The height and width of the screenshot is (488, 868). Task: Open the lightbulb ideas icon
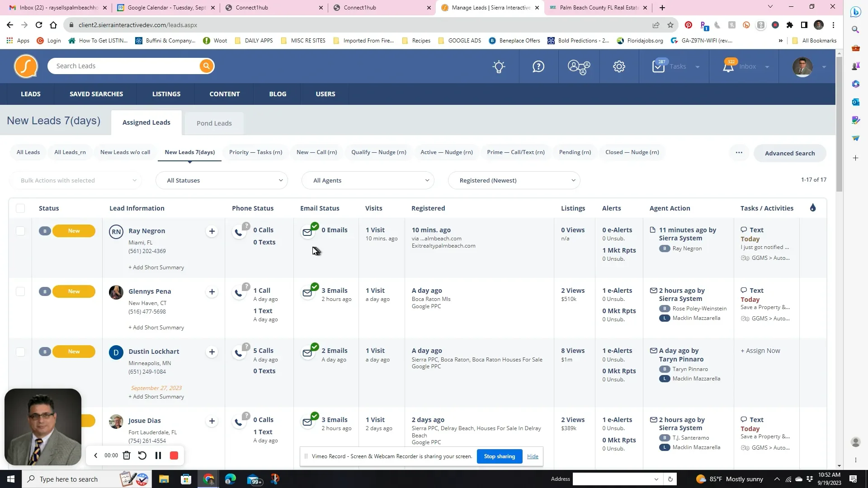pyautogui.click(x=499, y=67)
